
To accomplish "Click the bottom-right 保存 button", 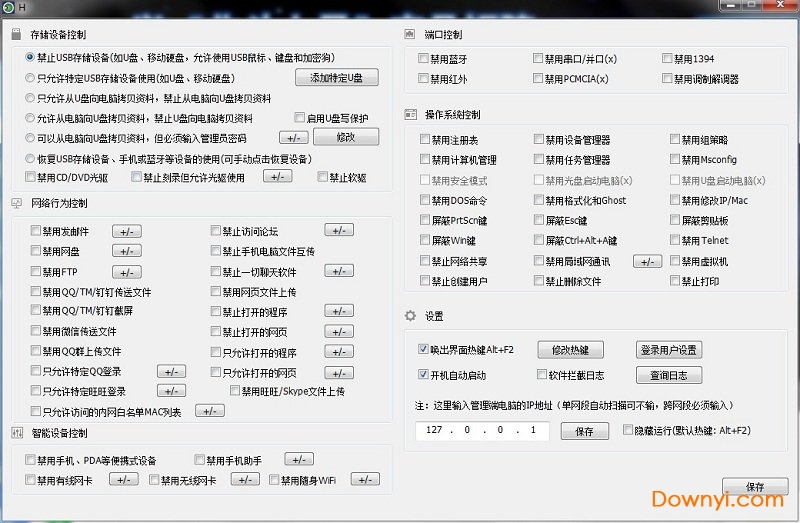I will pyautogui.click(x=755, y=486).
